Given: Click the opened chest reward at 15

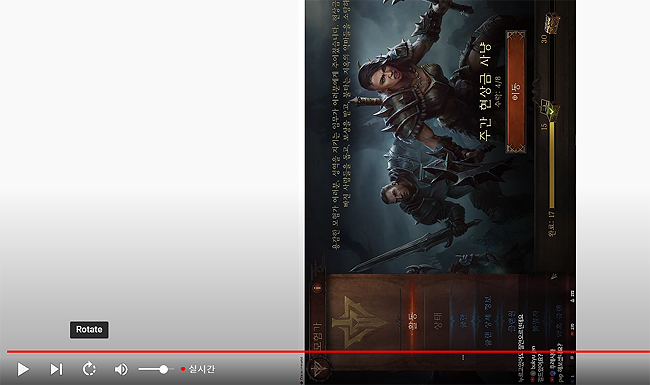Looking at the screenshot, I should (x=550, y=109).
